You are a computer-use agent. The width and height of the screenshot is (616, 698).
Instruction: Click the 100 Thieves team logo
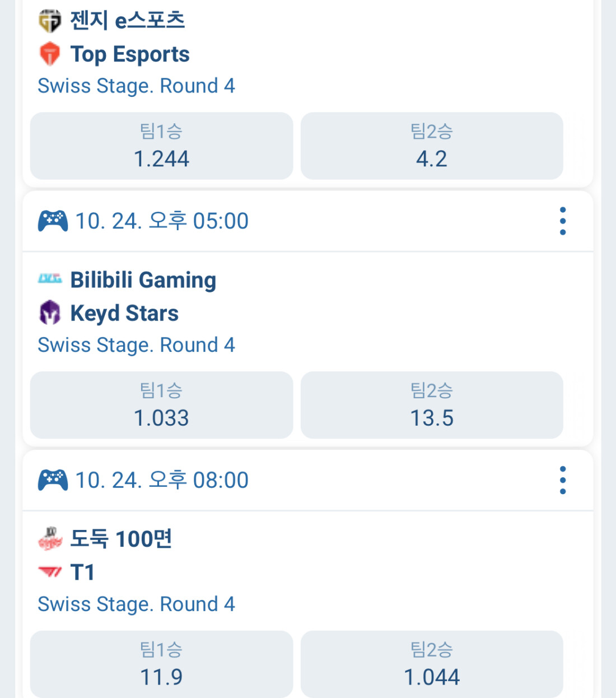tap(50, 538)
